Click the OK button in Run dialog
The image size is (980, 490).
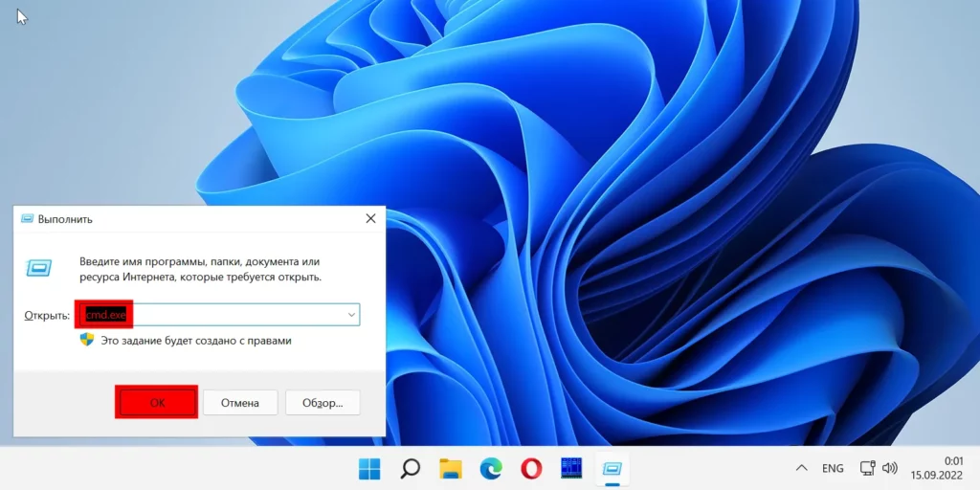(x=157, y=402)
